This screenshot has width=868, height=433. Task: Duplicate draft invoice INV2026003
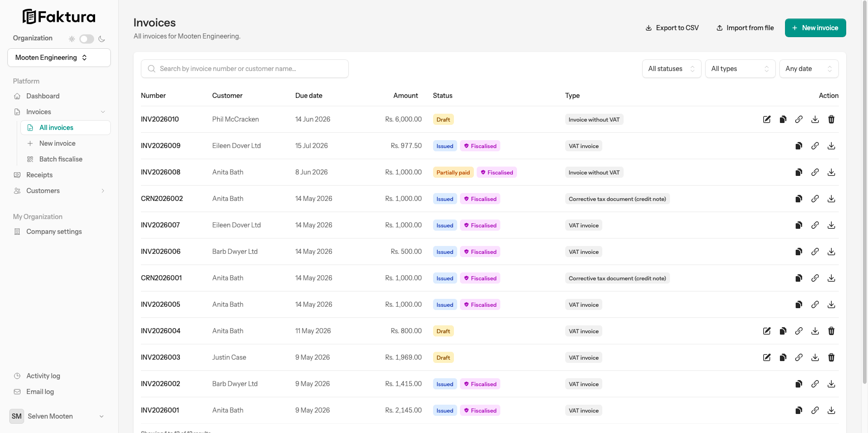click(x=783, y=357)
